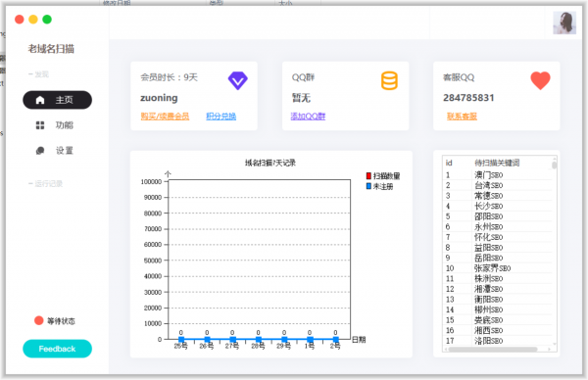Click the Feedback button
588x380 pixels.
coord(57,349)
